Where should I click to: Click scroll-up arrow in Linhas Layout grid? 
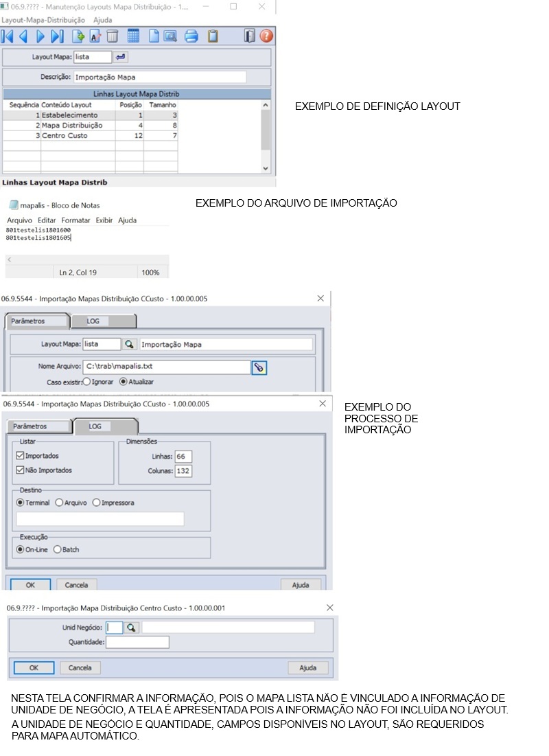pyautogui.click(x=266, y=104)
